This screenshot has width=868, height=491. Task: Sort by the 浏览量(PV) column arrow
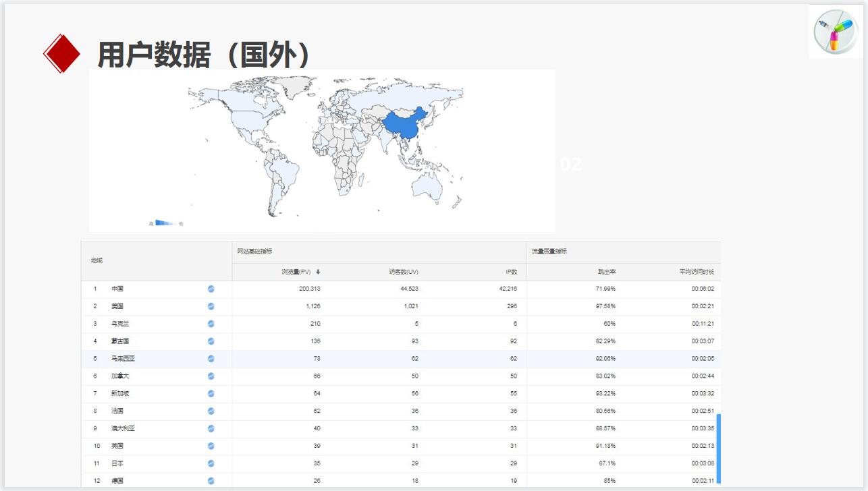(318, 272)
